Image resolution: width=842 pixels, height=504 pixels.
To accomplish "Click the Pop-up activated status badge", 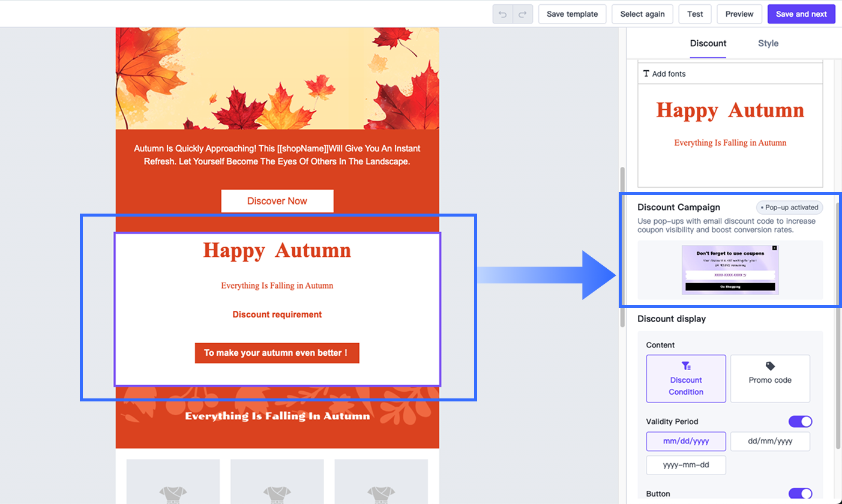I will [x=789, y=208].
